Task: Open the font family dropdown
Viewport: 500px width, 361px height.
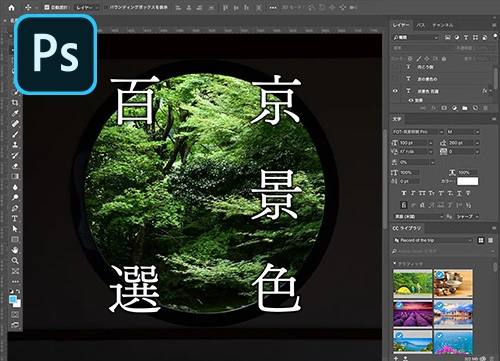Action: point(418,132)
